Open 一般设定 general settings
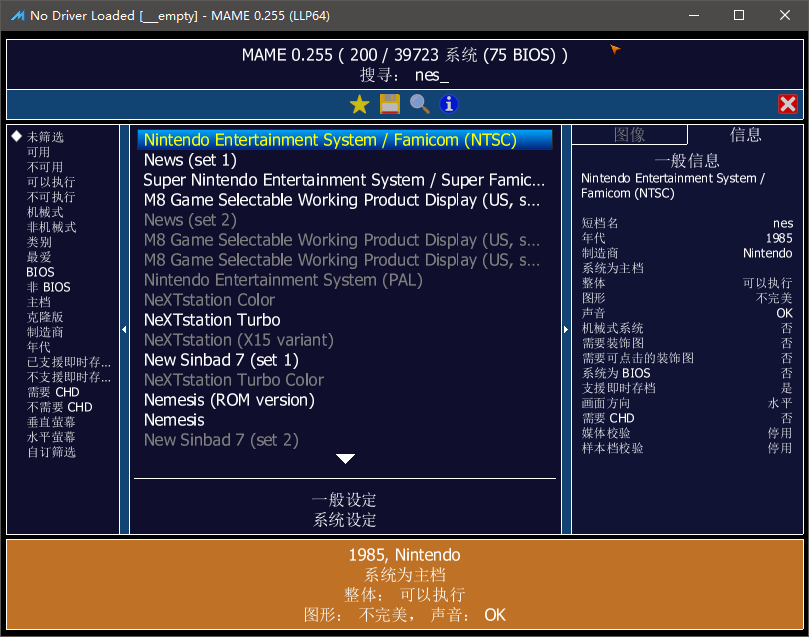This screenshot has height=637, width=809. tap(344, 499)
